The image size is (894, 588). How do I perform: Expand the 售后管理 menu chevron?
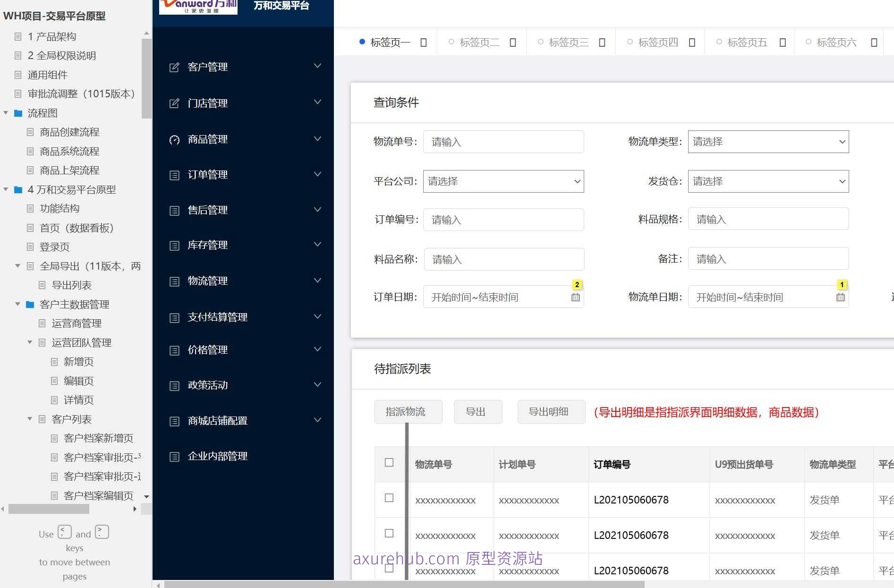pyautogui.click(x=317, y=210)
